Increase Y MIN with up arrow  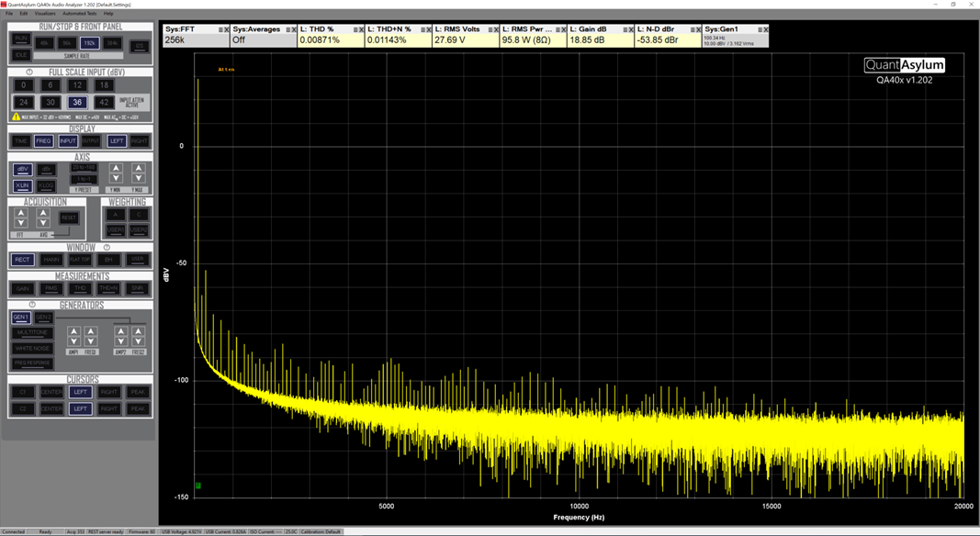coord(116,168)
